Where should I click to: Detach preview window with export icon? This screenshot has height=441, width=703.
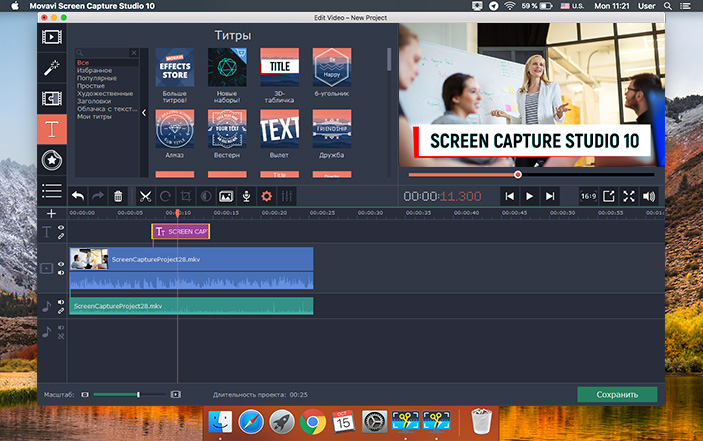[x=608, y=196]
